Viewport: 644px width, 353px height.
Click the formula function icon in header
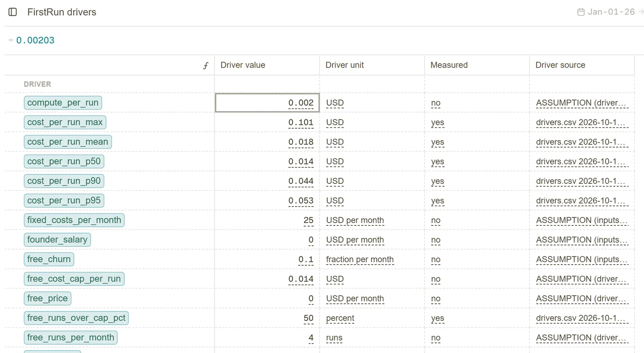(x=206, y=65)
